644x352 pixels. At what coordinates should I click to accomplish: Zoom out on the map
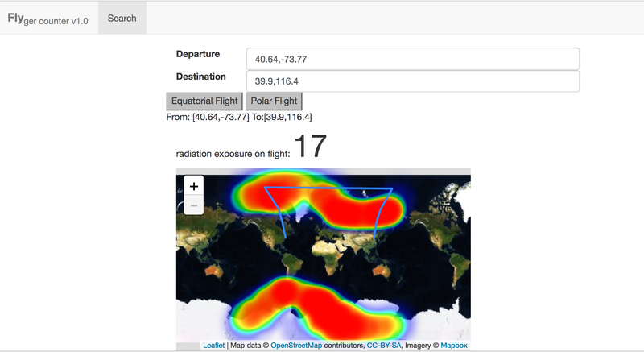point(193,205)
